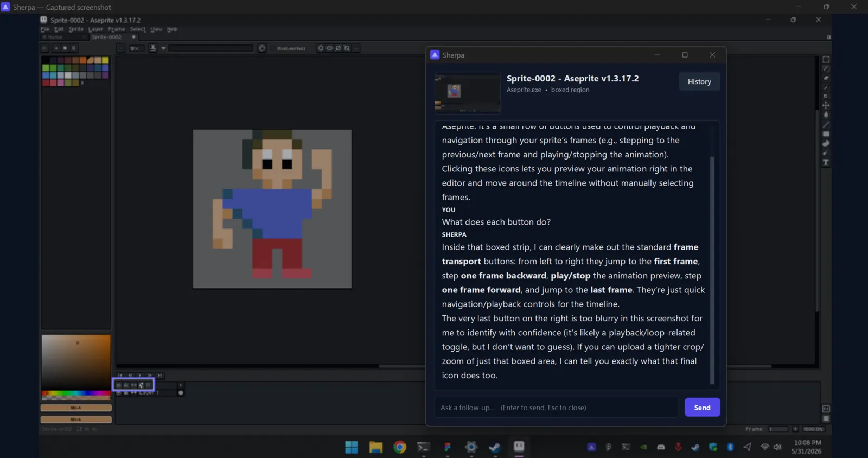Click the Sherpa chat vertical scrollbar

(x=712, y=270)
